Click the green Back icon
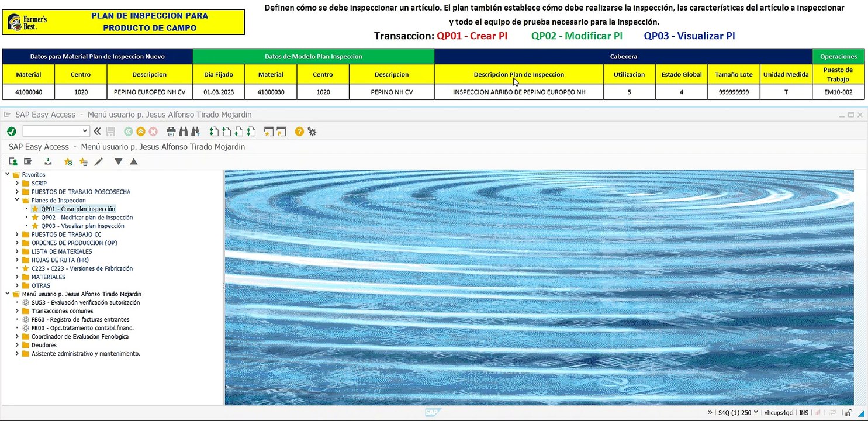868x421 pixels. [x=128, y=132]
